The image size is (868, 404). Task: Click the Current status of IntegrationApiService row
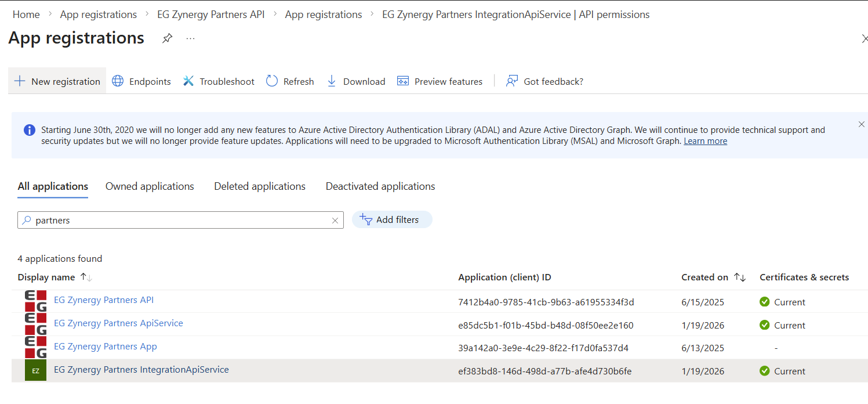[x=782, y=371]
